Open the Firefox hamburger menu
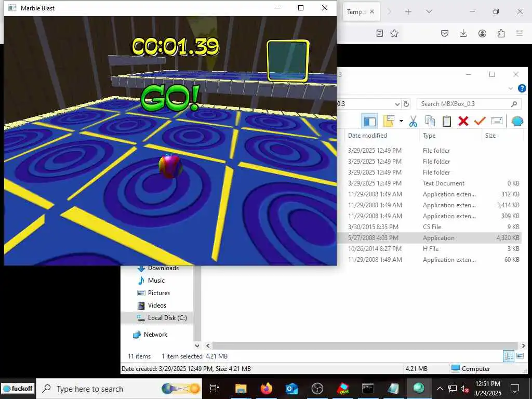 520,33
